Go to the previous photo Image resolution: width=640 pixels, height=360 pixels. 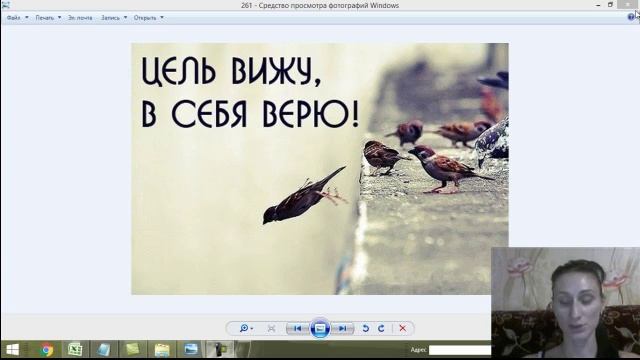coord(298,328)
